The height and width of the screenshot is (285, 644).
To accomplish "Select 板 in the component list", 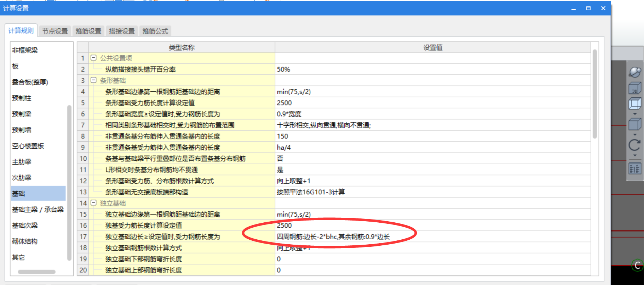I will 15,66.
